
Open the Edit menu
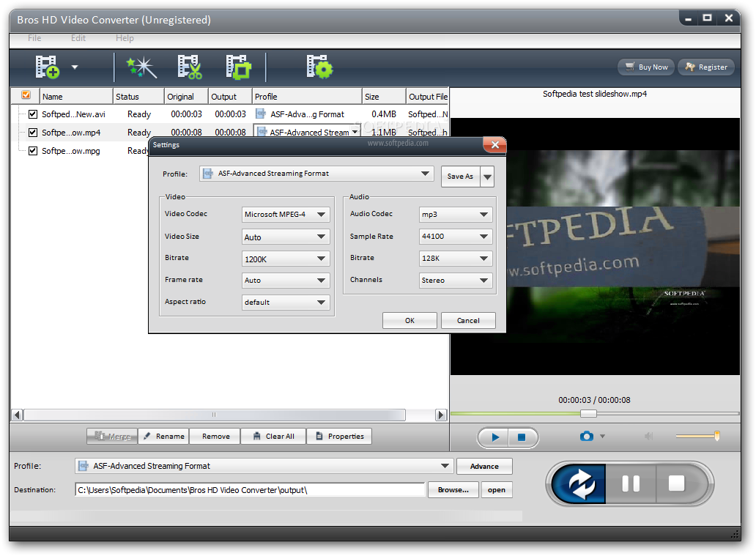coord(78,38)
